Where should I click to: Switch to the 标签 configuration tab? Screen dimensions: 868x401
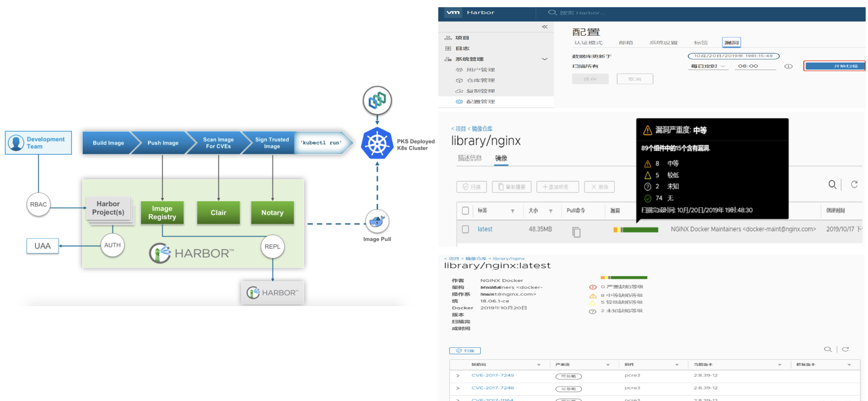701,43
